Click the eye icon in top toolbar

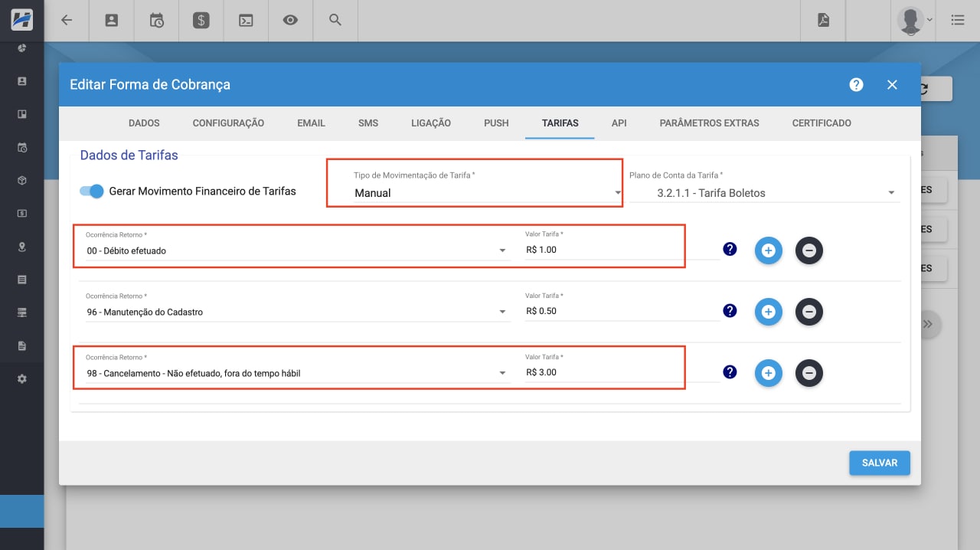point(290,21)
